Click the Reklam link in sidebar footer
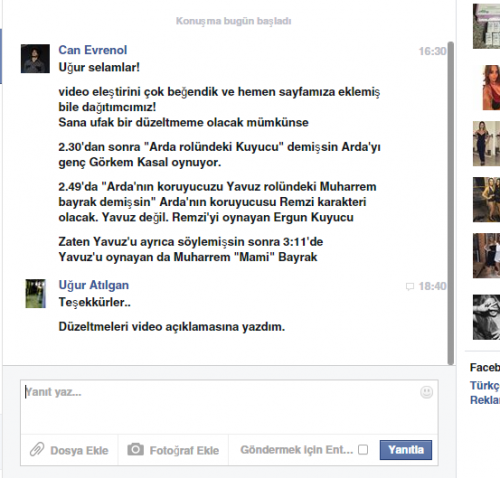The height and width of the screenshot is (478, 500). point(485,400)
